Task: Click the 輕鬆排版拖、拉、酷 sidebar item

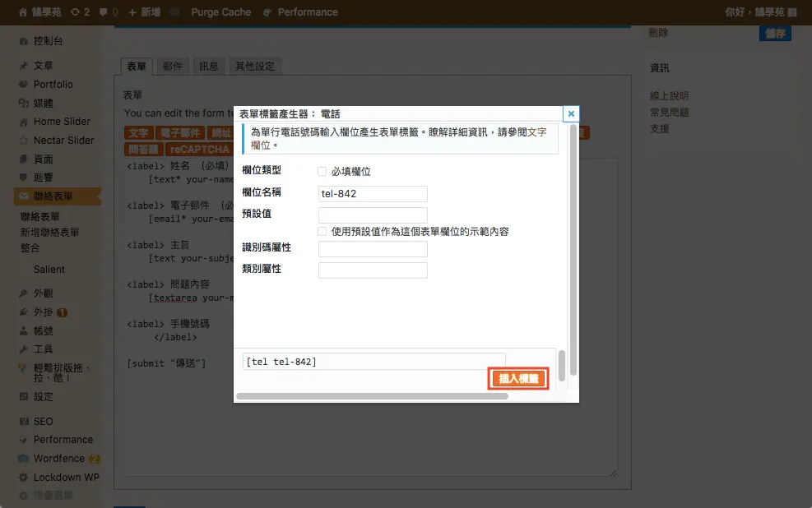Action: point(56,372)
